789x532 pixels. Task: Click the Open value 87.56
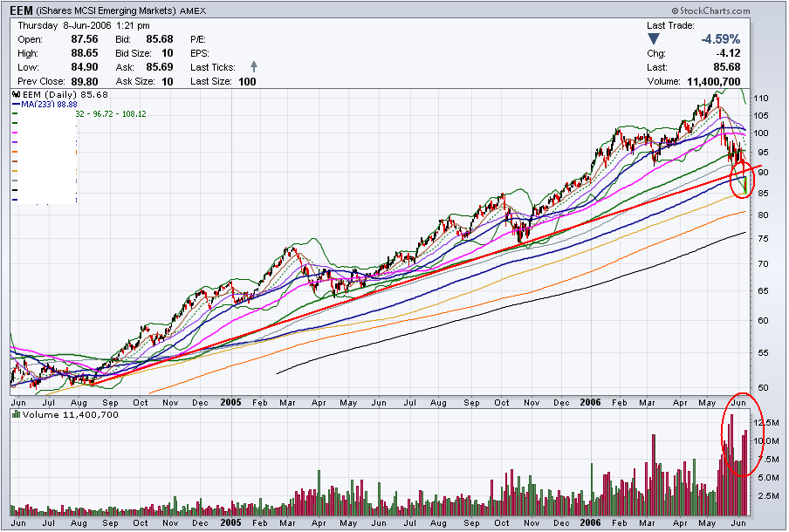(x=84, y=39)
